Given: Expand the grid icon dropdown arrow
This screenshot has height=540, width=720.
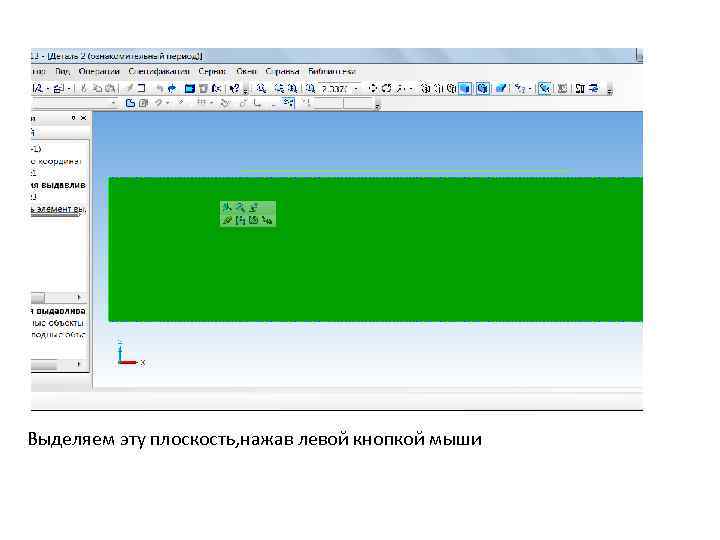Looking at the screenshot, I should pos(211,103).
